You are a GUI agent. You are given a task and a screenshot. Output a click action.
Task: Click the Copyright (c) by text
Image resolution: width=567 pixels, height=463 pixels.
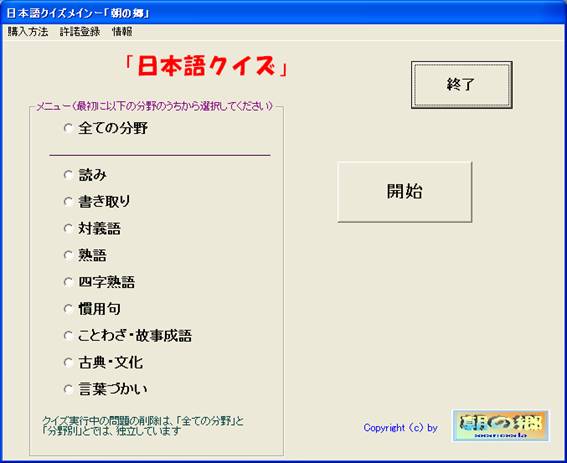[401, 428]
